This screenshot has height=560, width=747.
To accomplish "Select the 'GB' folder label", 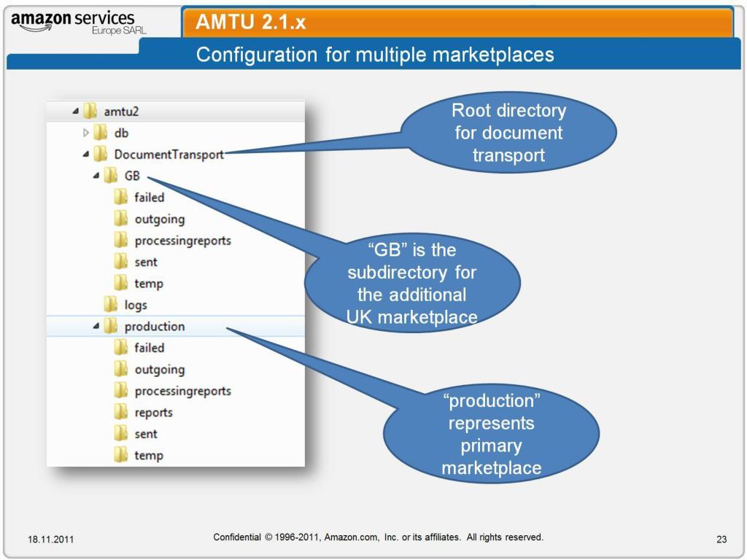I will [x=132, y=176].
